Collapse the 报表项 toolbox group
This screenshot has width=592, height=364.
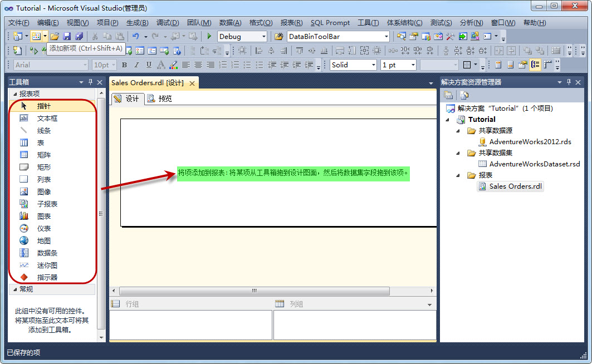[x=15, y=94]
